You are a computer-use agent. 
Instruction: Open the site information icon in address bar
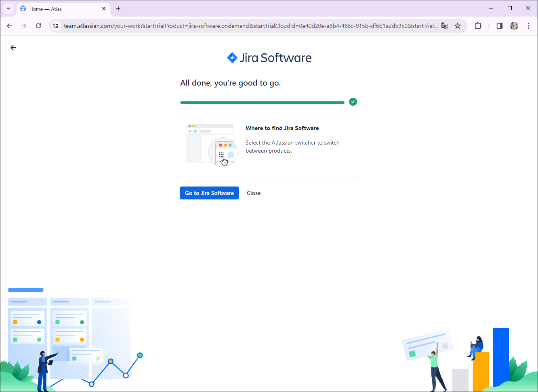56,26
